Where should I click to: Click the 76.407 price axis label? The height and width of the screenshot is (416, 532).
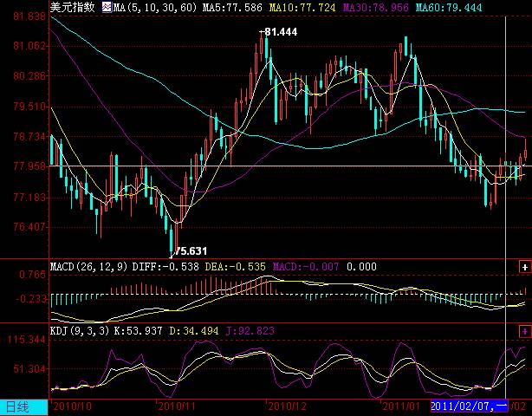29,226
